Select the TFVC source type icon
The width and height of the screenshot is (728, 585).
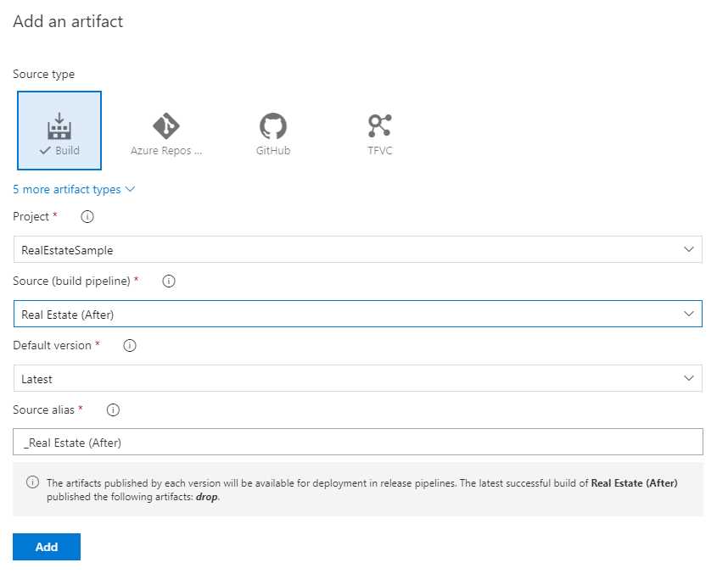click(379, 129)
